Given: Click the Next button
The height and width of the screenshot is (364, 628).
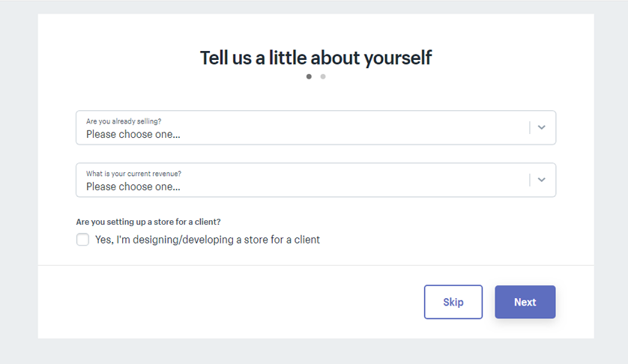Looking at the screenshot, I should coord(525,302).
